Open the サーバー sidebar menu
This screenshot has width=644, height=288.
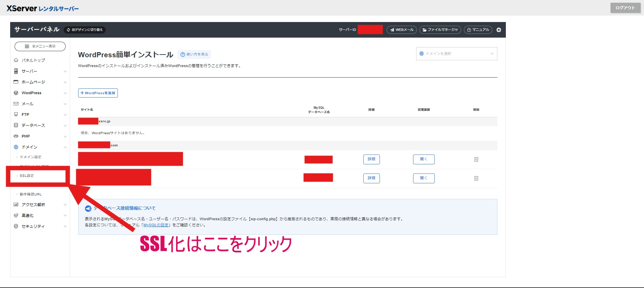coord(29,71)
